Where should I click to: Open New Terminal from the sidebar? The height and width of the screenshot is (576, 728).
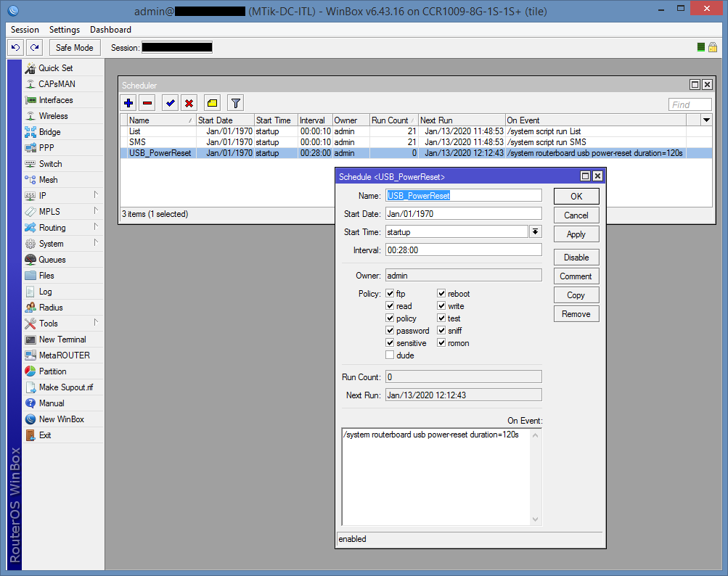(x=62, y=340)
